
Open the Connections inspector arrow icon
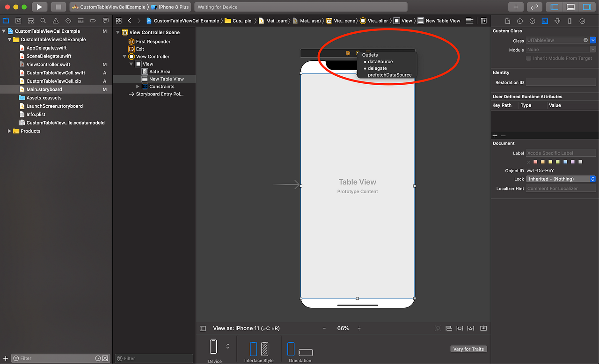[x=583, y=21]
